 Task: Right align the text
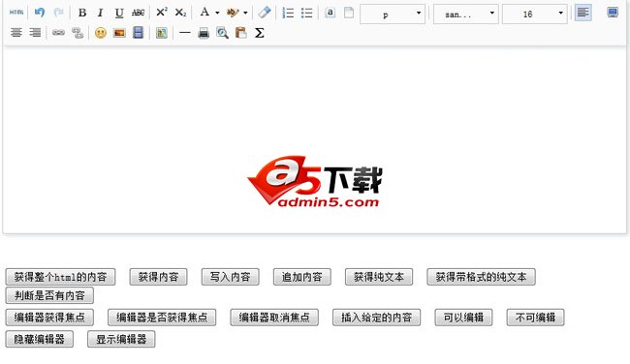tap(35, 33)
